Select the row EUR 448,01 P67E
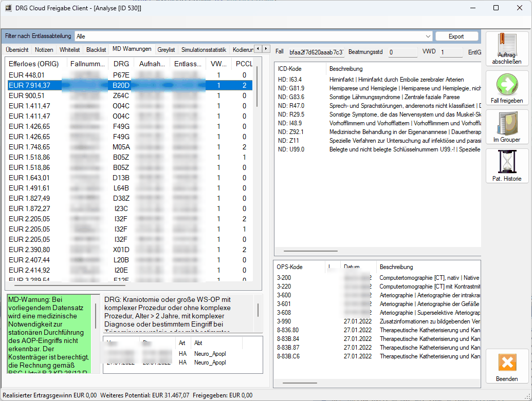532x401 pixels. [x=130, y=75]
